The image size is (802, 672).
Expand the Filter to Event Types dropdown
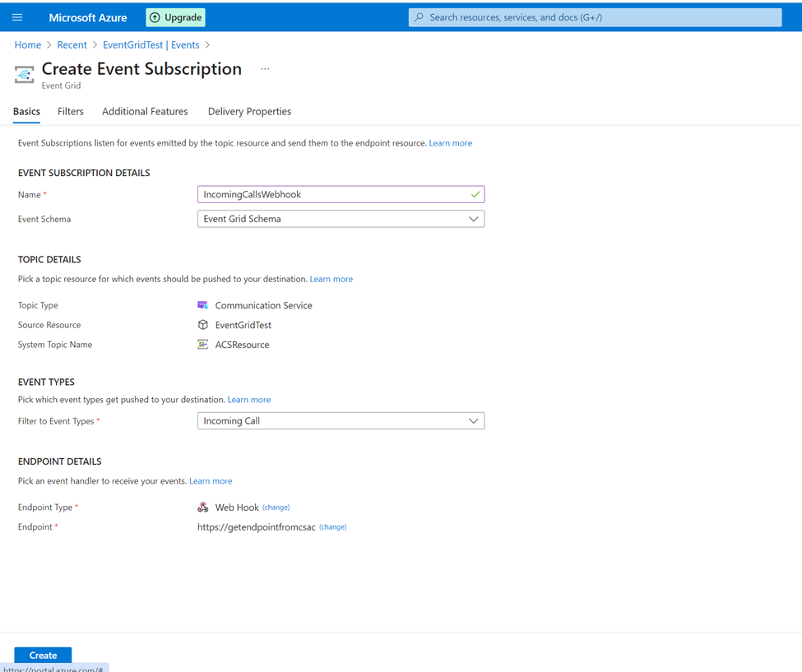tap(474, 420)
